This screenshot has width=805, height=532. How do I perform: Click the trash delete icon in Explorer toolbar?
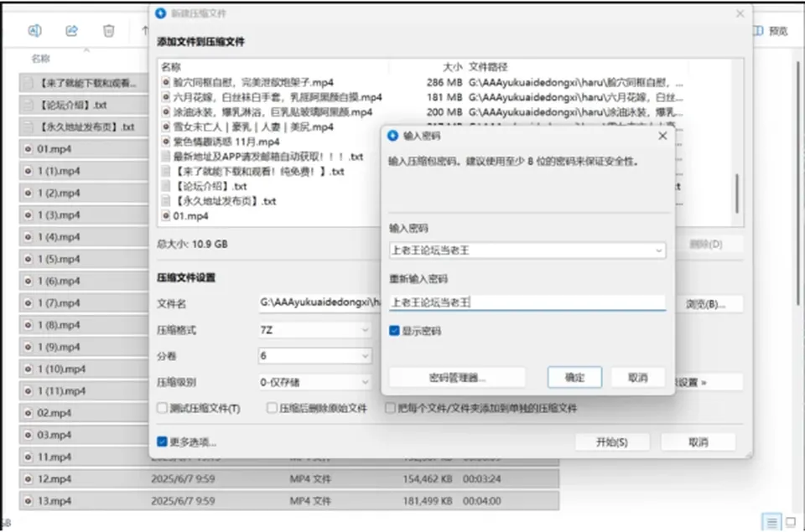[108, 31]
